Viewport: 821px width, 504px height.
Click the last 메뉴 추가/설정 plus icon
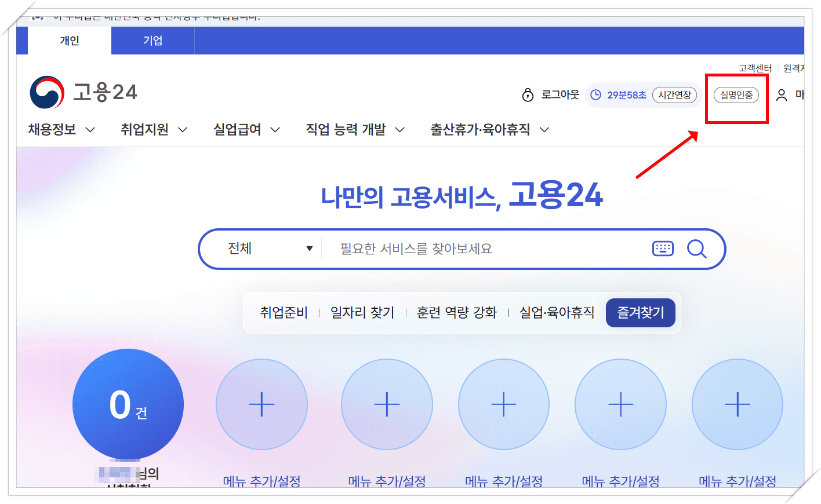point(737,404)
